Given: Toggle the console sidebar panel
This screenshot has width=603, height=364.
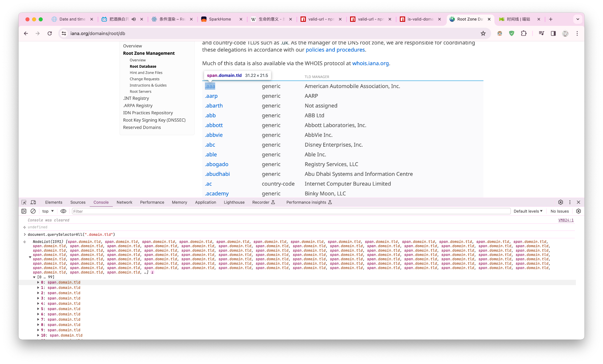Looking at the screenshot, I should [24, 211].
